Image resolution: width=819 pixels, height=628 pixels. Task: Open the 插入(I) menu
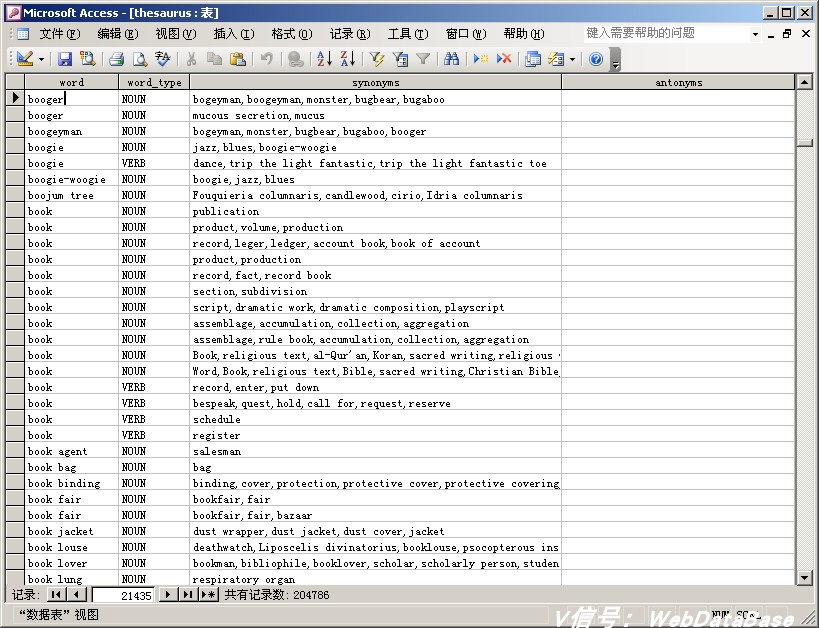[233, 34]
